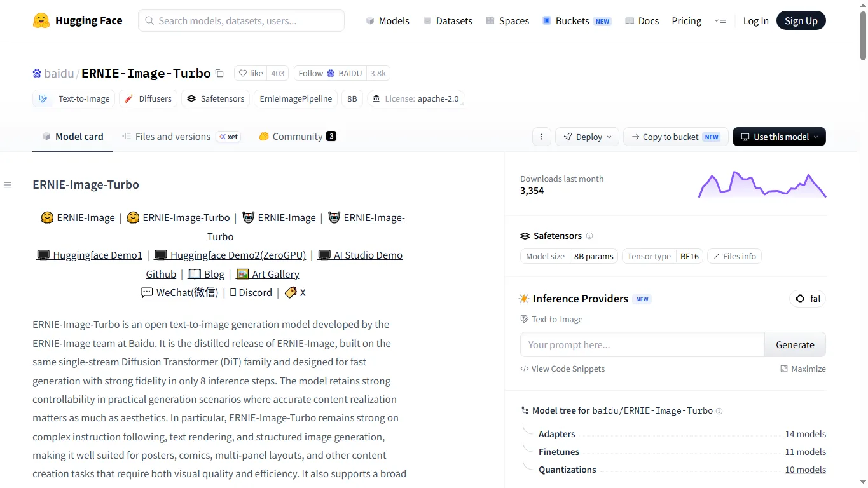Click the 8B size tag
The width and height of the screenshot is (868, 488).
352,98
